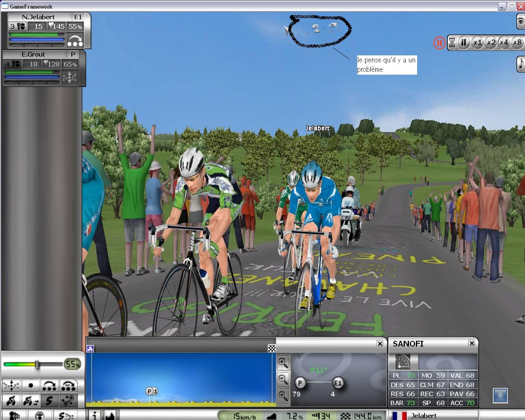Close the SANOFI stats panel
Screen dimensions: 525x420
(472, 343)
